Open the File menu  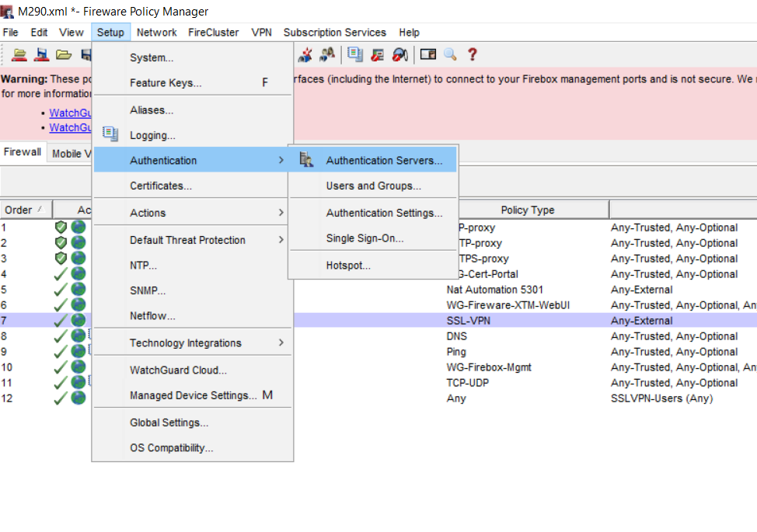11,33
